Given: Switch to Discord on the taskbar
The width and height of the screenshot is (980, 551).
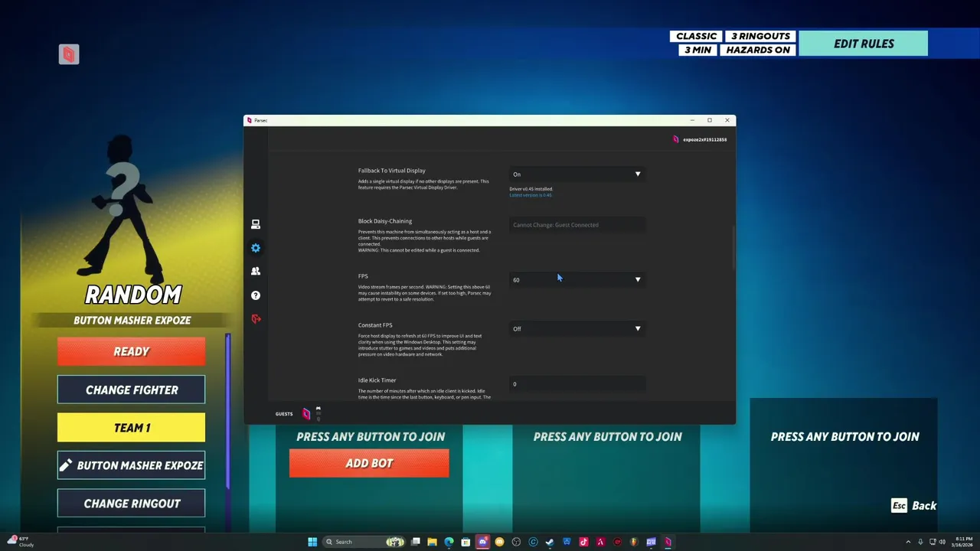Looking at the screenshot, I should click(x=482, y=542).
